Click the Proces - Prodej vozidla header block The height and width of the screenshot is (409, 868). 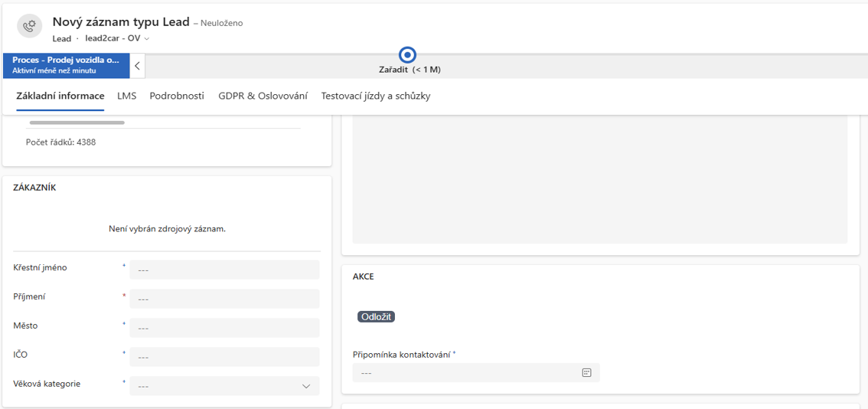(66, 65)
